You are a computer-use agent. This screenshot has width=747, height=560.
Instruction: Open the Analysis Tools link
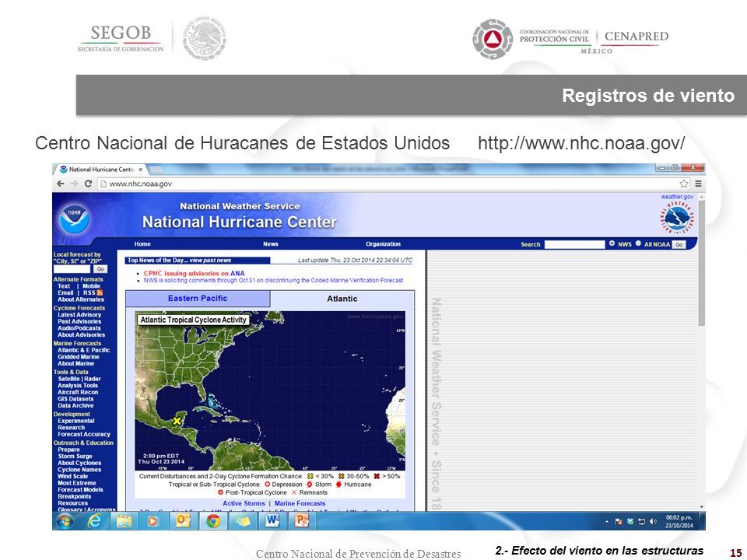[78, 386]
